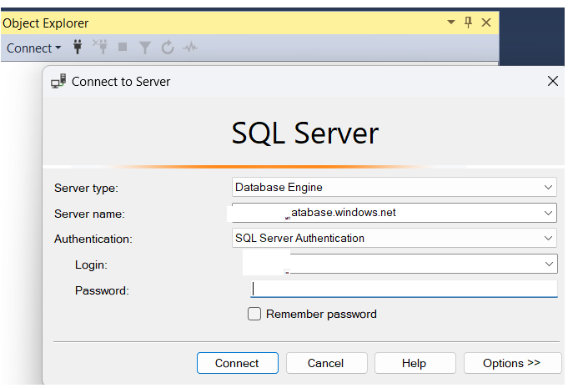
Task: Click the Server type: label
Action: pos(86,188)
